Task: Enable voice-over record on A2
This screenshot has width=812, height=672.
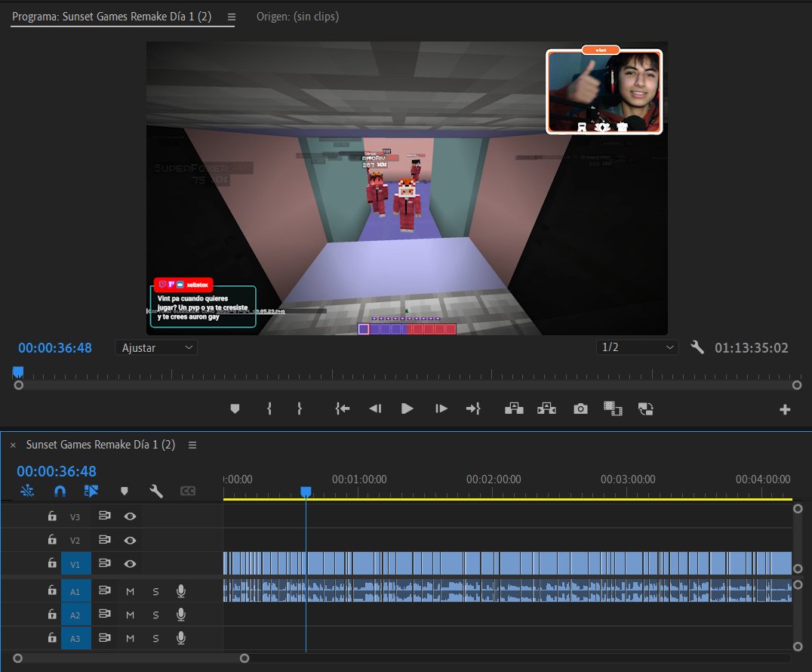Action: coord(180,615)
